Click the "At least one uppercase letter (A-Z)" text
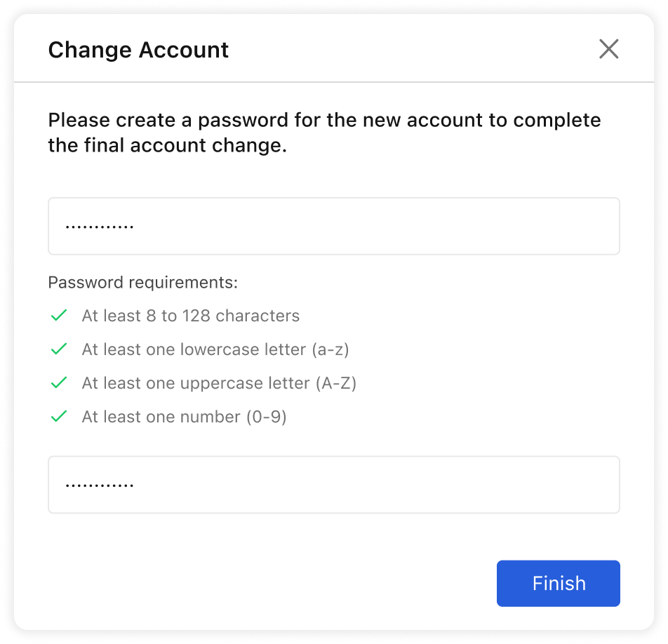Image resolution: width=668 pixels, height=644 pixels. click(219, 383)
